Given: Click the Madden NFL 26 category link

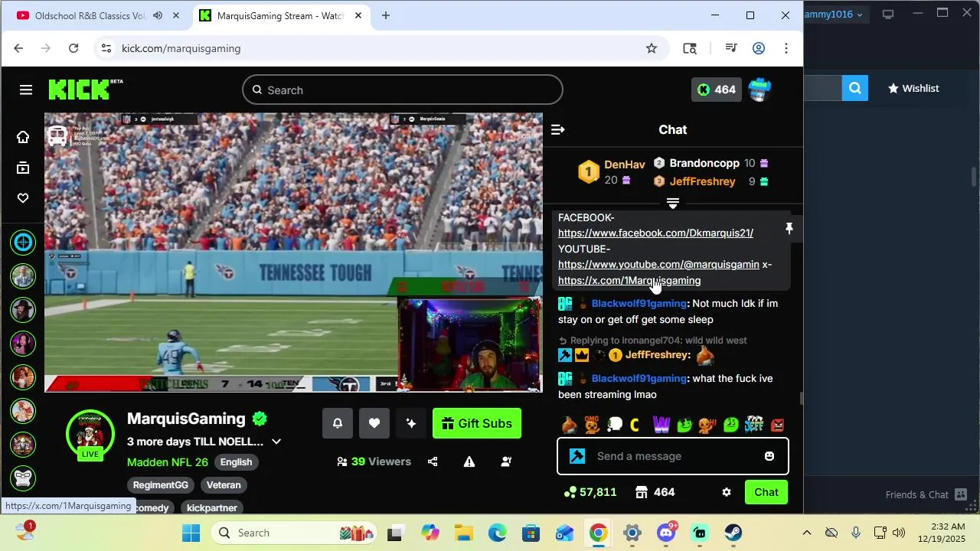Looking at the screenshot, I should pos(168,462).
